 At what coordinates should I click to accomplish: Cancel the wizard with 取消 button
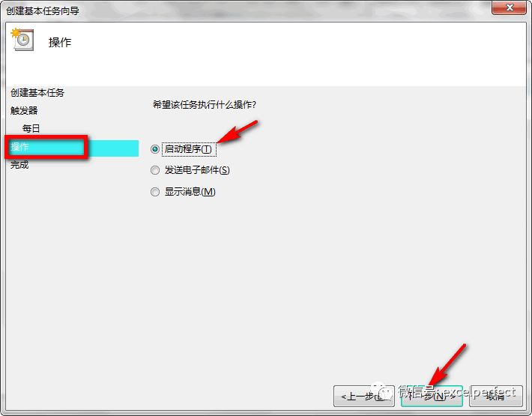click(496, 396)
